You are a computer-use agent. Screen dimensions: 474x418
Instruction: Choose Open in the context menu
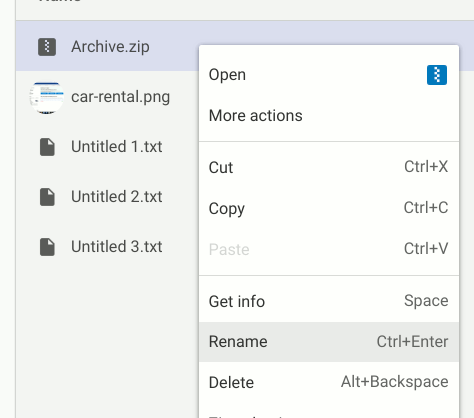pos(329,75)
